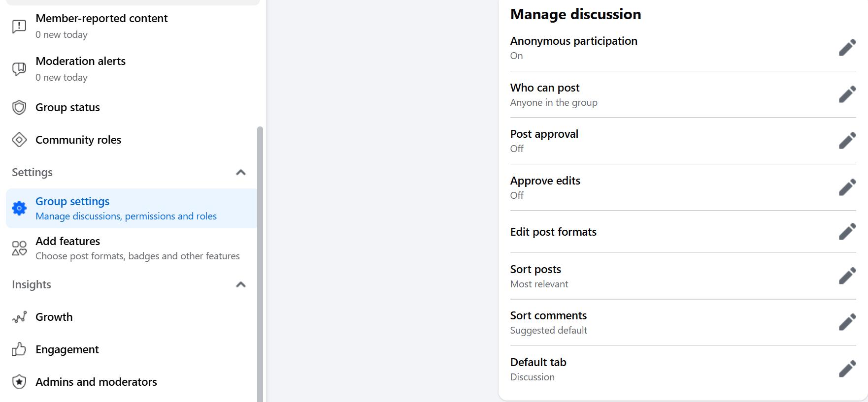Image resolution: width=868 pixels, height=402 pixels.
Task: Open the Approve edits pencil icon
Action: pyautogui.click(x=847, y=187)
